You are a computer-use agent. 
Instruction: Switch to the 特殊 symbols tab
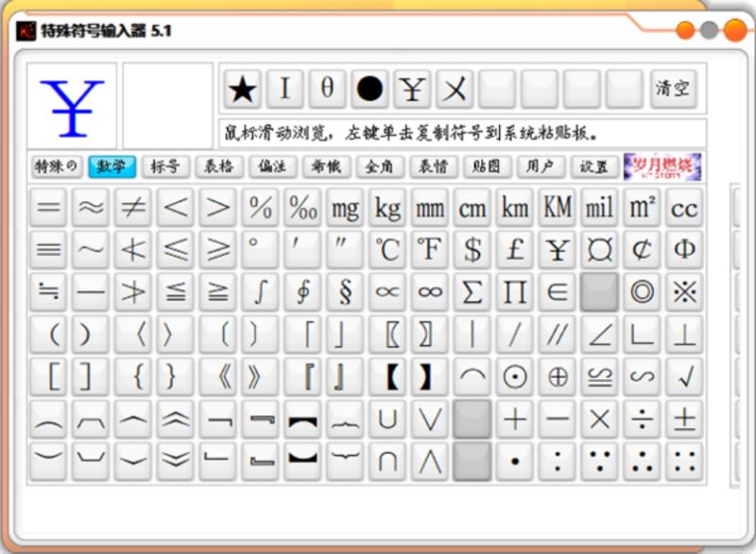[x=57, y=166]
